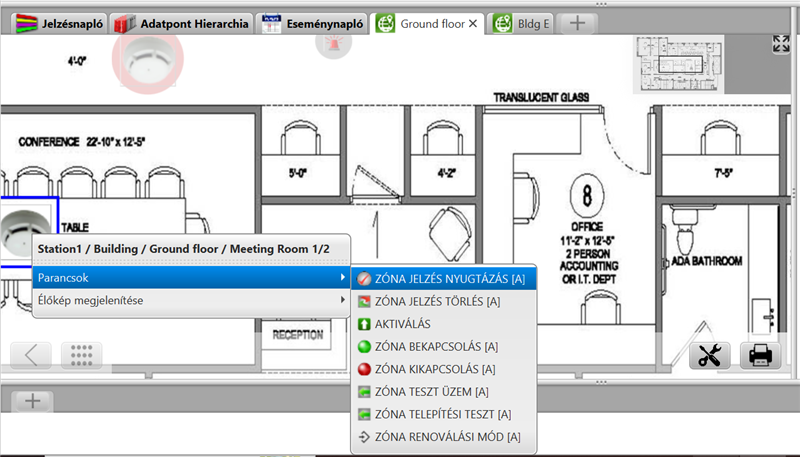The width and height of the screenshot is (800, 457).
Task: Click the printer icon button
Action: [760, 355]
